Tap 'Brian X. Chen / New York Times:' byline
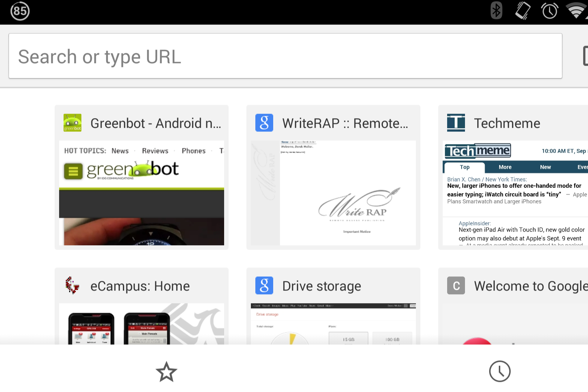Image resolution: width=588 pixels, height=392 pixels. pyautogui.click(x=487, y=179)
